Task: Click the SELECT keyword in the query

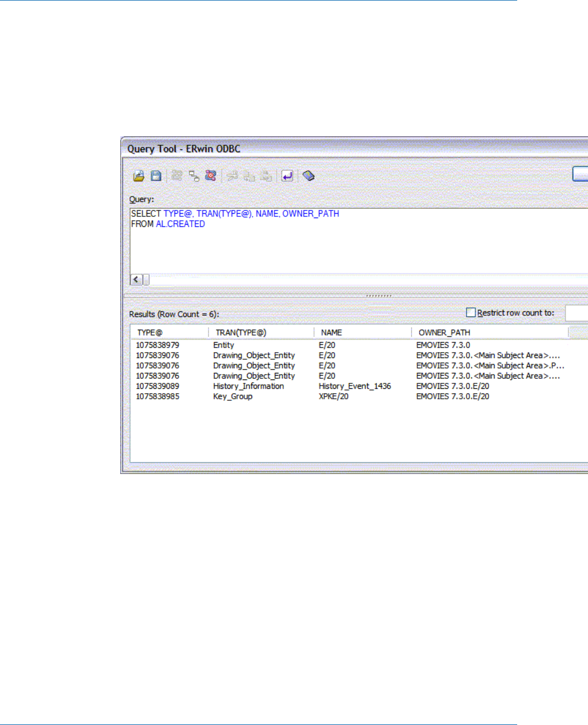Action: (x=146, y=214)
